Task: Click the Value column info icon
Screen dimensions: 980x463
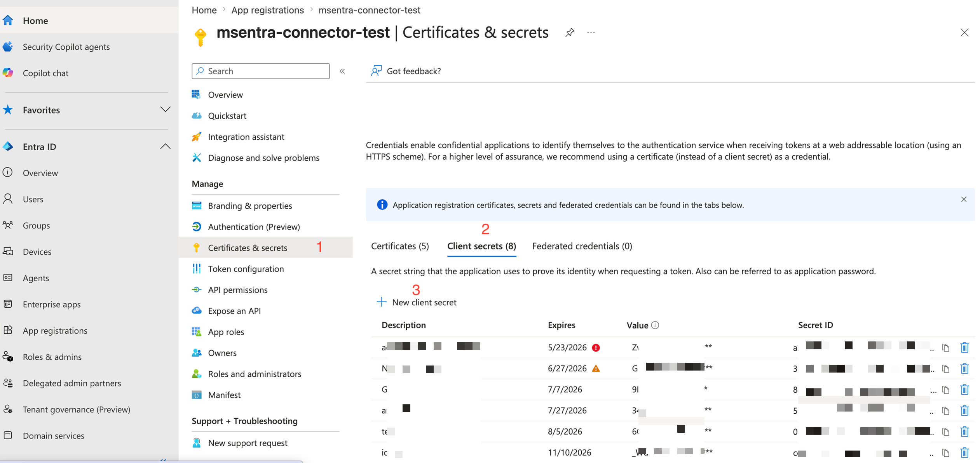Action: point(655,325)
